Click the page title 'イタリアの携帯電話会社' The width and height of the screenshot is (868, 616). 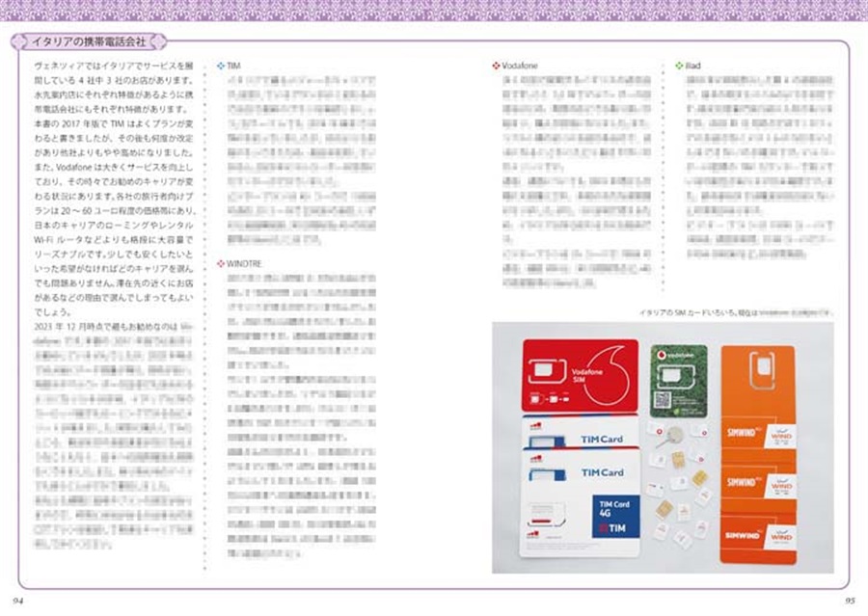click(89, 41)
